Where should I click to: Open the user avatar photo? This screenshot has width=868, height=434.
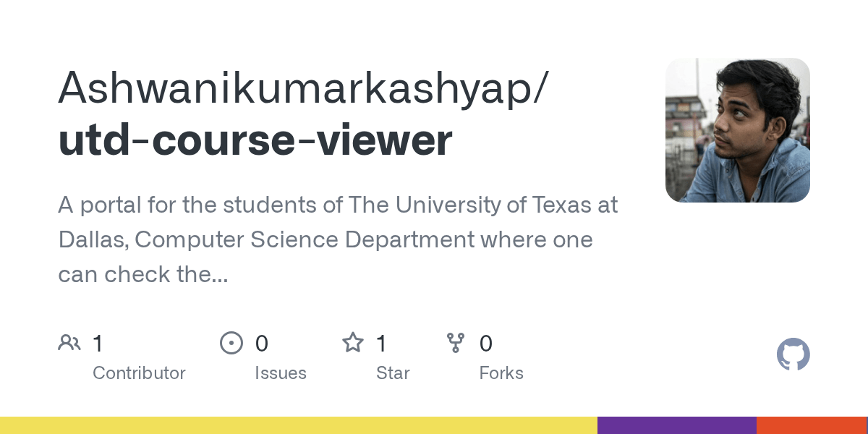pos(738,130)
